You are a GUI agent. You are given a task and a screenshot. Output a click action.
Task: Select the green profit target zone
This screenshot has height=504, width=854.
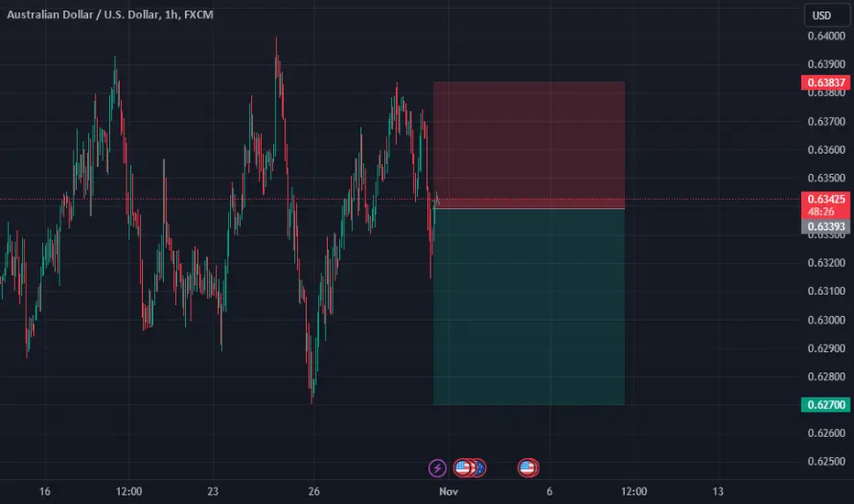pyautogui.click(x=529, y=307)
